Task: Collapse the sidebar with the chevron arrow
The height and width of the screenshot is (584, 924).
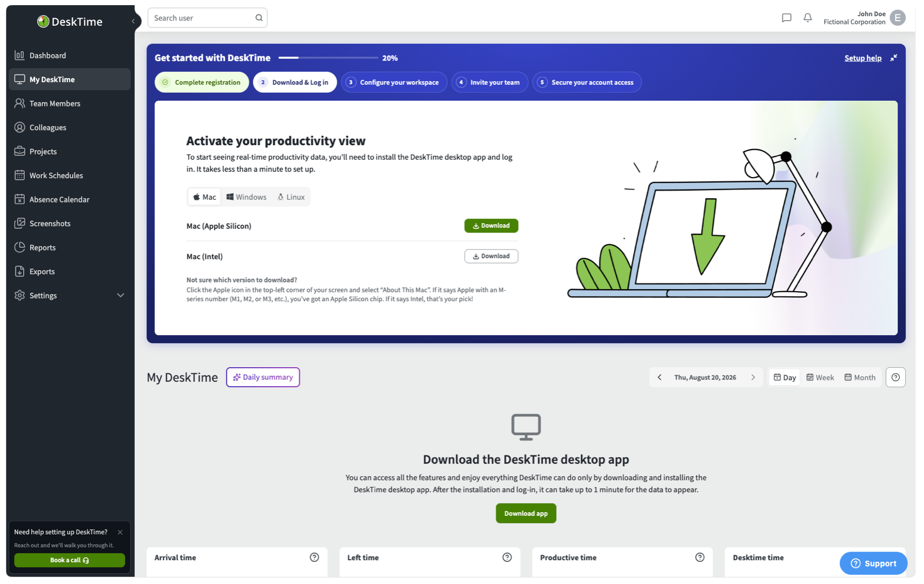Action: click(x=133, y=21)
